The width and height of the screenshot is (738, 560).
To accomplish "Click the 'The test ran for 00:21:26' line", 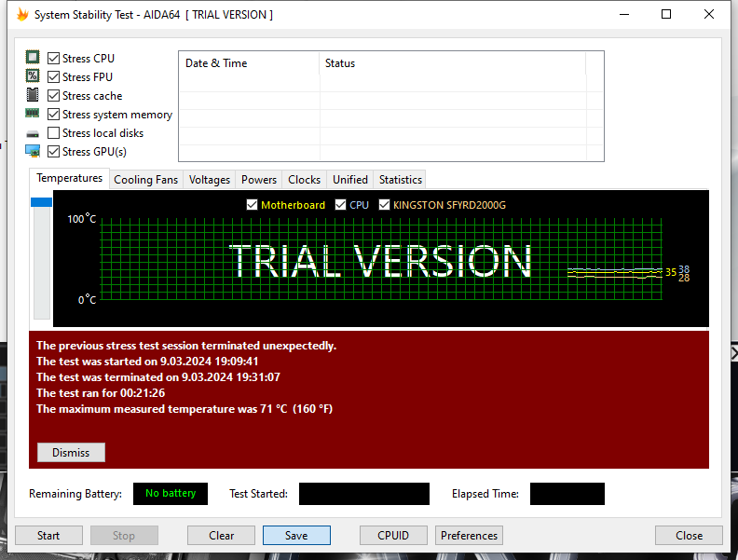I will click(x=101, y=393).
